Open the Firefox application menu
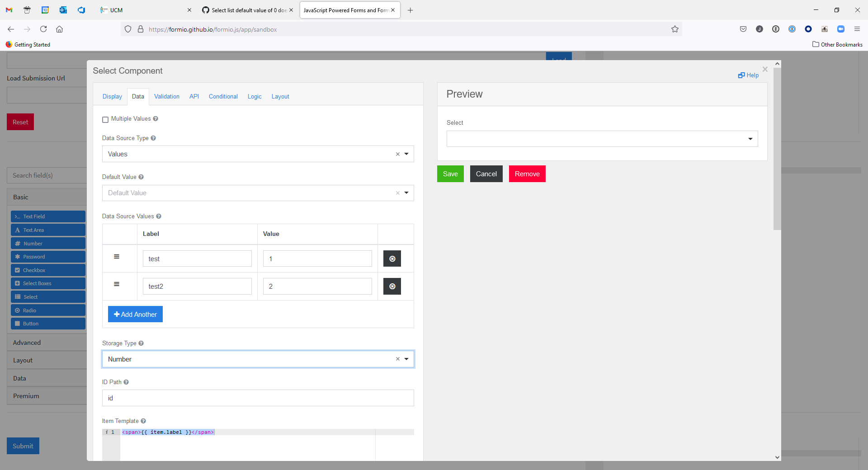 (x=857, y=29)
